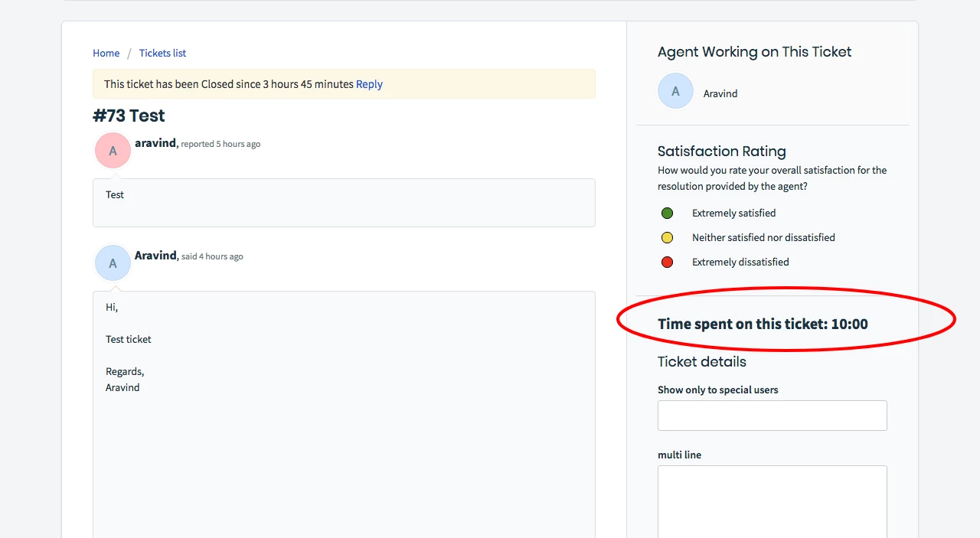Click Reply in the closed ticket banner
Image resolution: width=980 pixels, height=538 pixels.
pyautogui.click(x=369, y=84)
